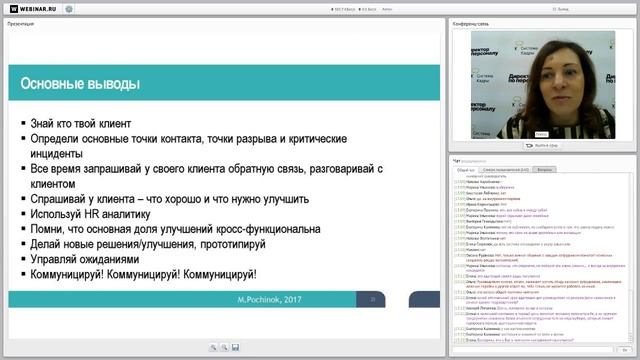Click first zoom magnifier under presentation

click(x=213, y=347)
